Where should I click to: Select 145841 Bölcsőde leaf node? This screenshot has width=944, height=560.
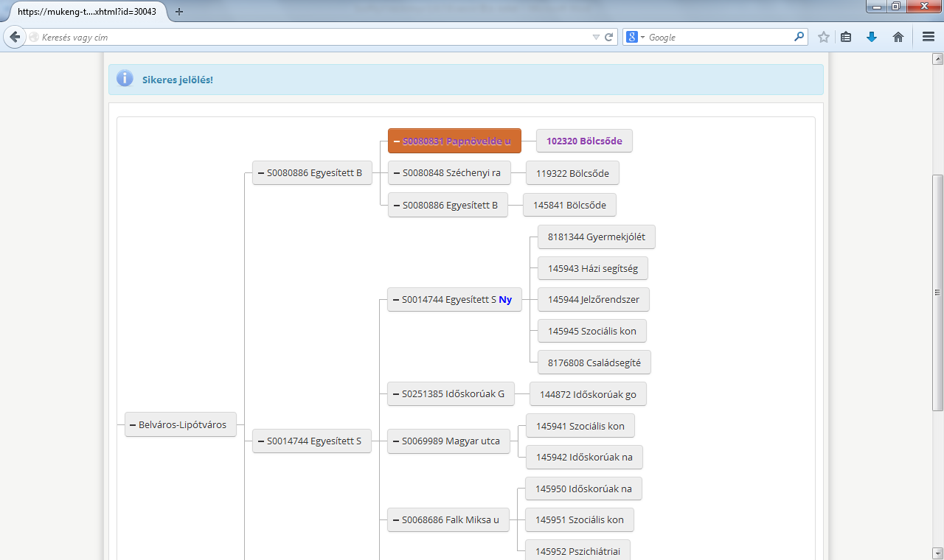click(x=569, y=206)
